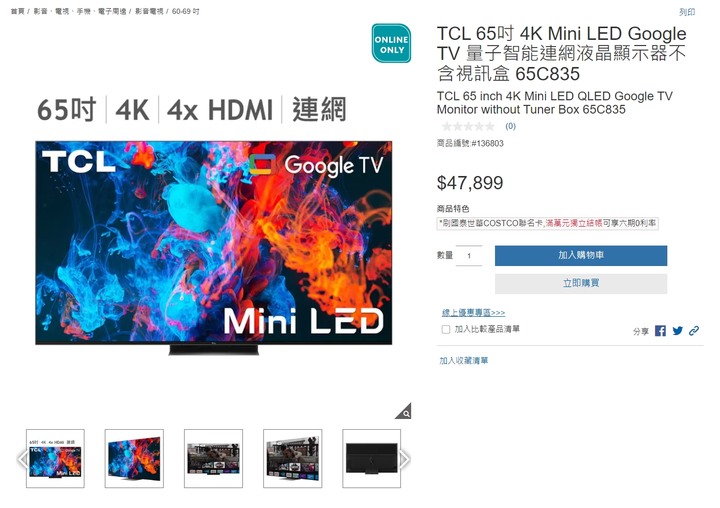
Task: Show next thumbnails with right arrow
Action: click(x=405, y=459)
